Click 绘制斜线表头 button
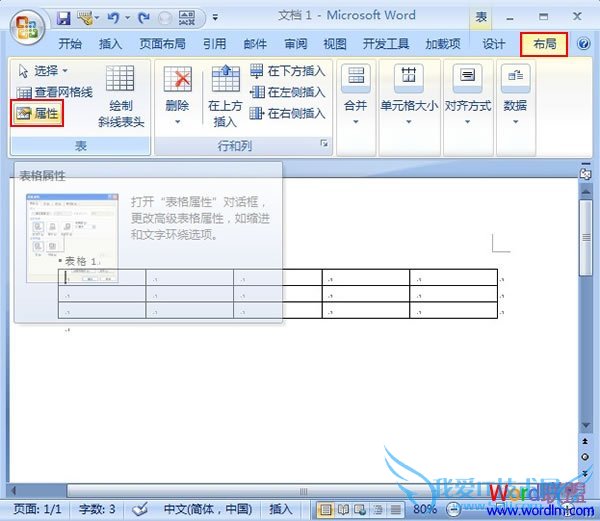The image size is (600, 521). pyautogui.click(x=121, y=96)
